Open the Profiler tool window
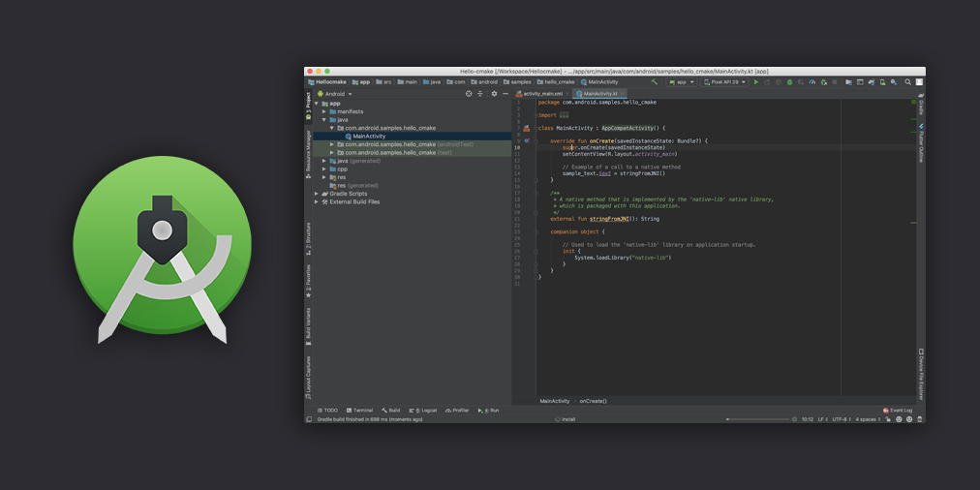 (457, 411)
